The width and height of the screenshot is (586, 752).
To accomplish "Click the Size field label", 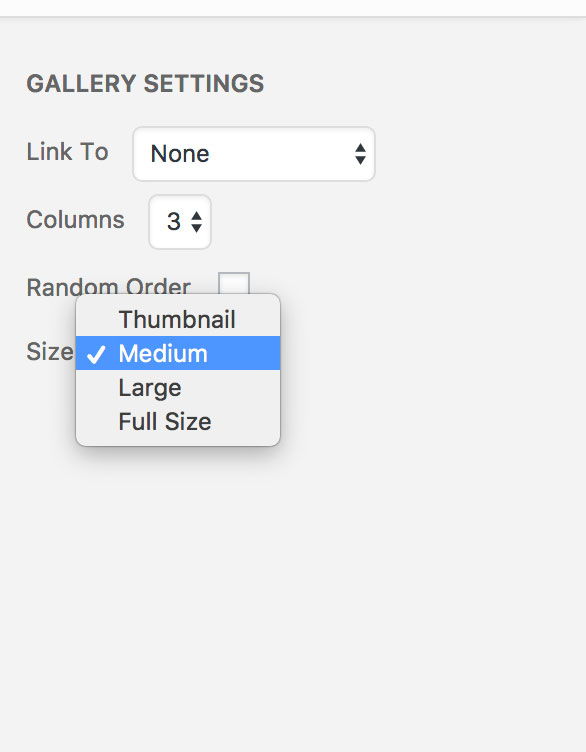I will click(50, 352).
